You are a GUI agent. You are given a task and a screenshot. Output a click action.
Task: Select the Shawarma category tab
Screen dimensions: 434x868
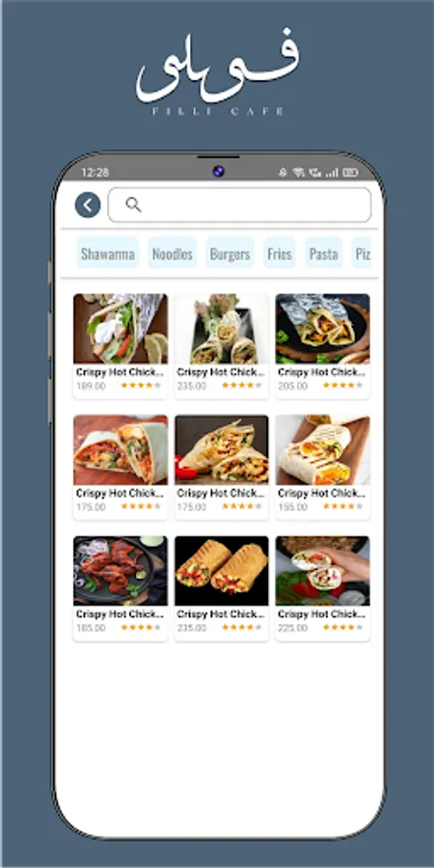point(107,255)
